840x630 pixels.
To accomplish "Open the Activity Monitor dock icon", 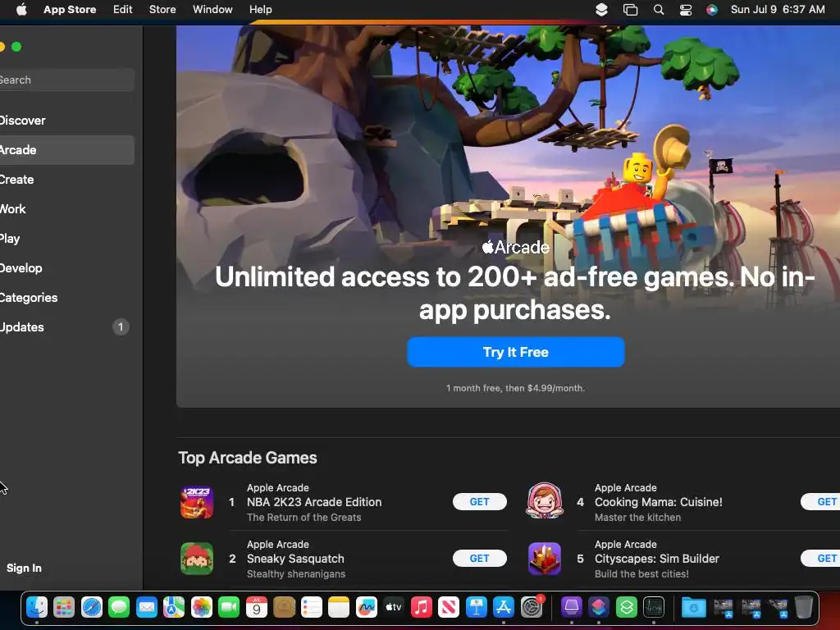I will tap(654, 607).
